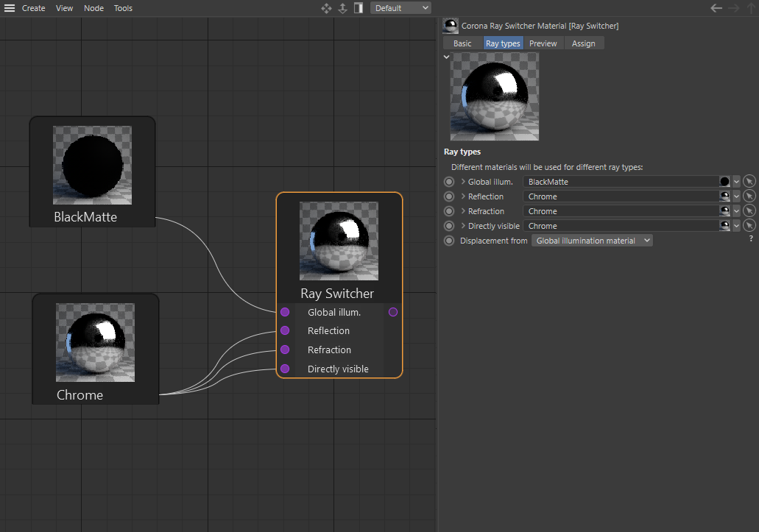Open Displacement from material dropdown
759x532 pixels.
pos(592,241)
